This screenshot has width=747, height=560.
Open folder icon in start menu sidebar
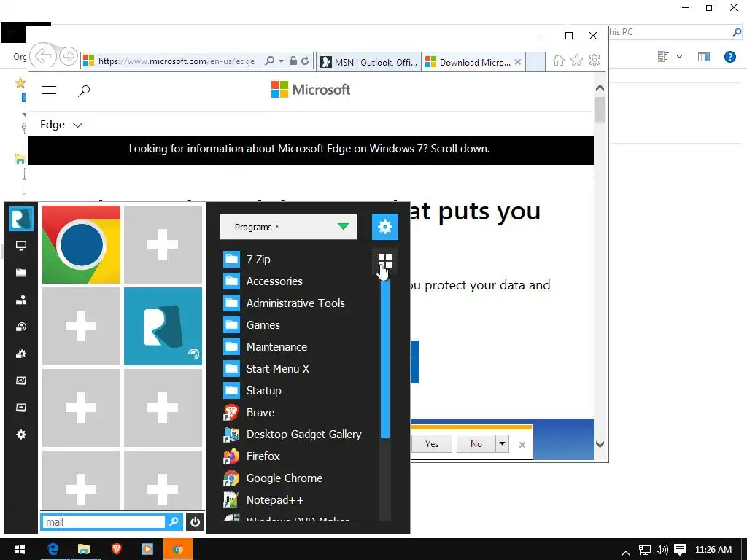(x=21, y=273)
